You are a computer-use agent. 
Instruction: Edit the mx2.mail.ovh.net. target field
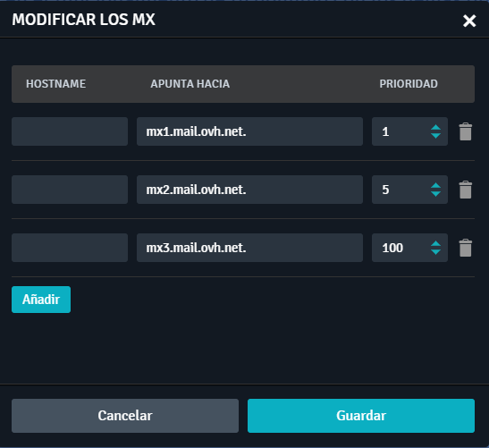pyautogui.click(x=249, y=190)
